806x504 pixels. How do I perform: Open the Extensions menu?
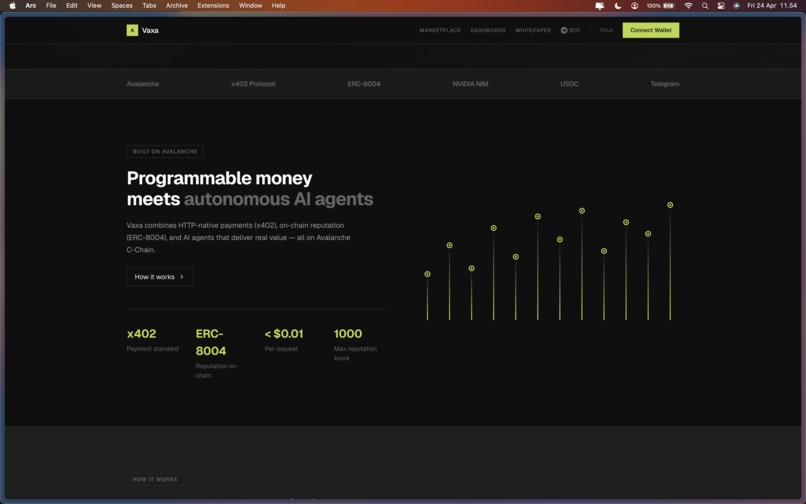pyautogui.click(x=213, y=6)
